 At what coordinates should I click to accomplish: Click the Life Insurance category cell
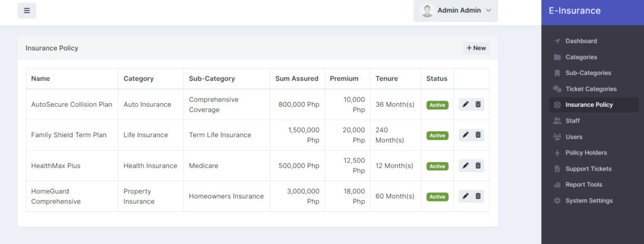point(151,135)
